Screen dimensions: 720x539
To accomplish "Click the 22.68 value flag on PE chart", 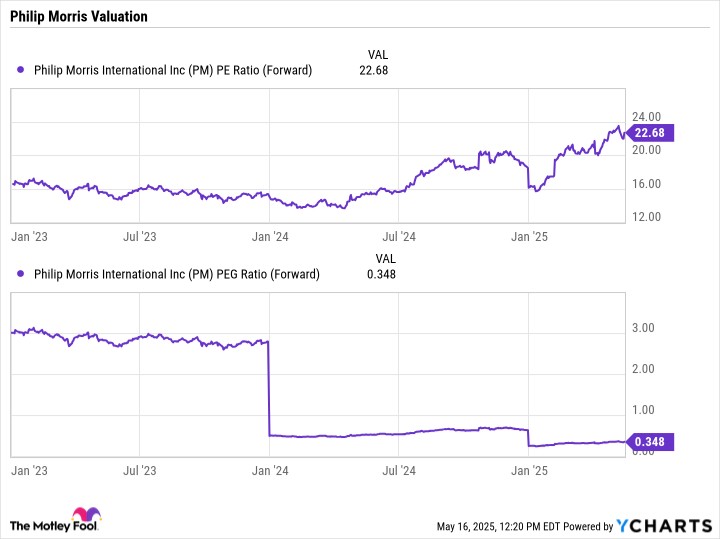I will click(649, 133).
